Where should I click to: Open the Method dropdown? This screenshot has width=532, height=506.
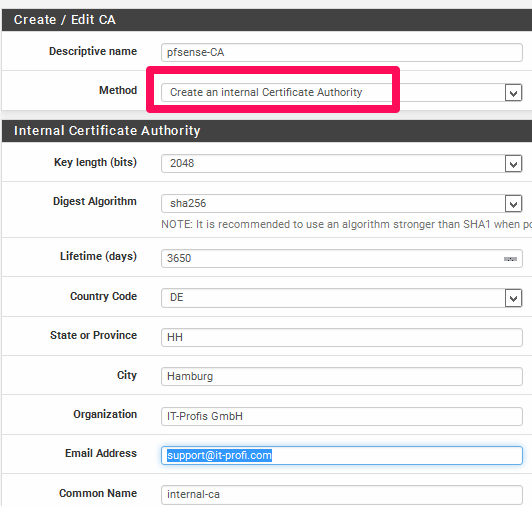(x=342, y=92)
